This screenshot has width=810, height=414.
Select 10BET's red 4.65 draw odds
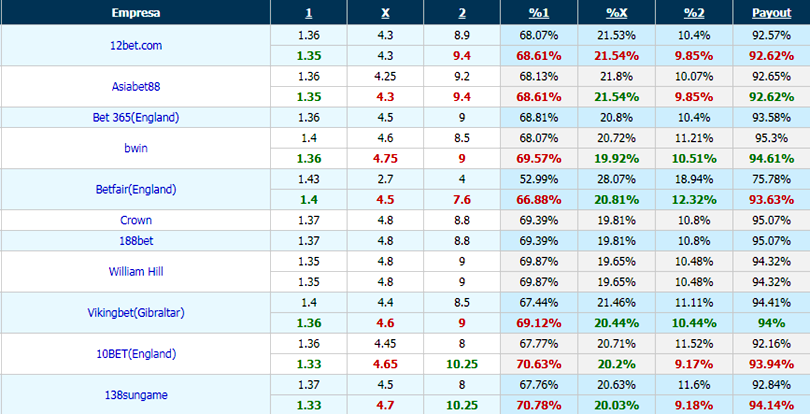pos(385,364)
